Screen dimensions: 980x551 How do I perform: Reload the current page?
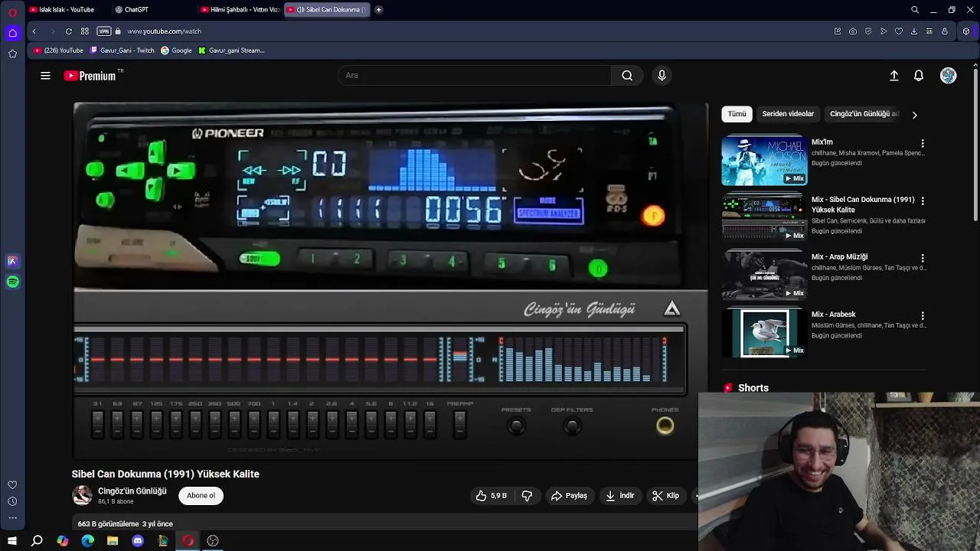click(x=68, y=31)
